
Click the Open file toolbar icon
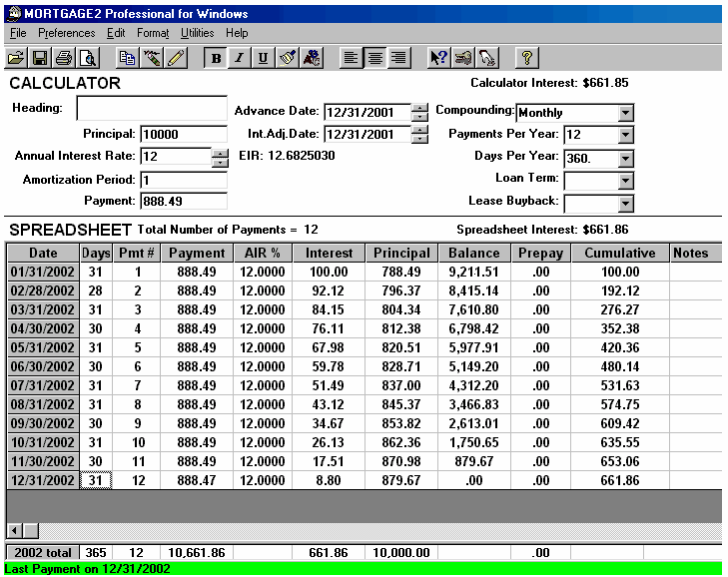pos(15,58)
